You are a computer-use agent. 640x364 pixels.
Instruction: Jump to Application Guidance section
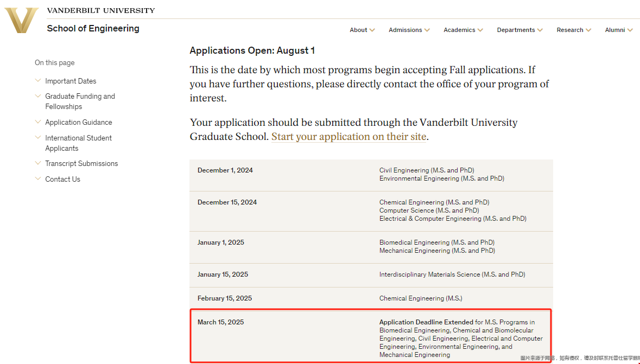click(78, 123)
